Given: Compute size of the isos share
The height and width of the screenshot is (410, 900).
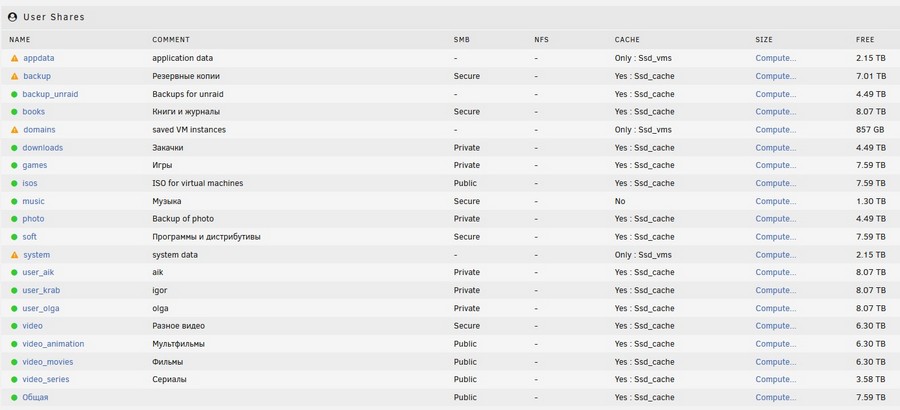Looking at the screenshot, I should click(x=775, y=183).
